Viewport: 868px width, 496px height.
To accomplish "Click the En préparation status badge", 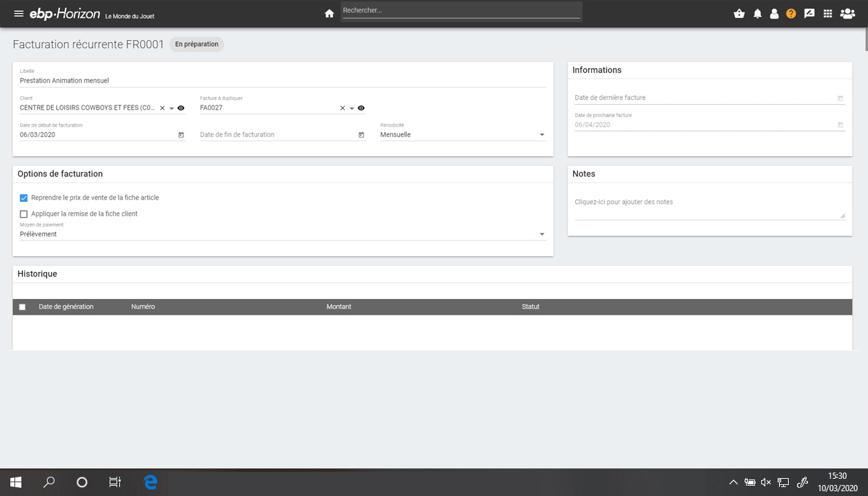I will 196,44.
